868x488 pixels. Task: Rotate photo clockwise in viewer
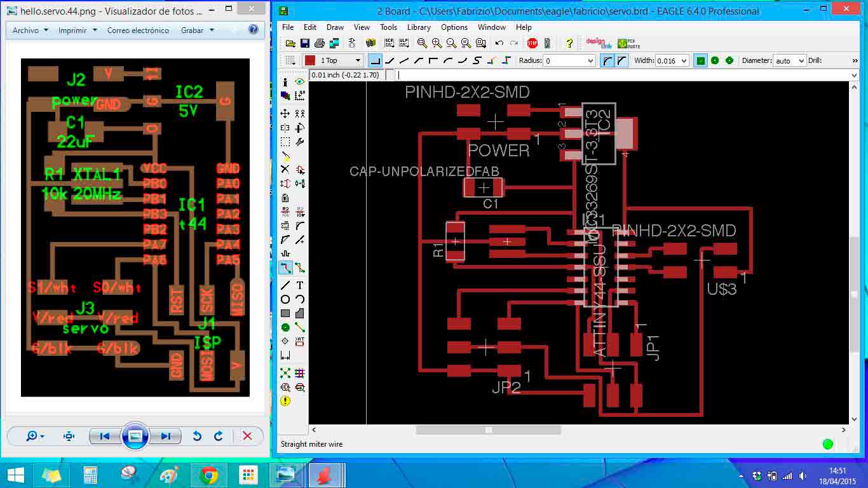click(219, 436)
